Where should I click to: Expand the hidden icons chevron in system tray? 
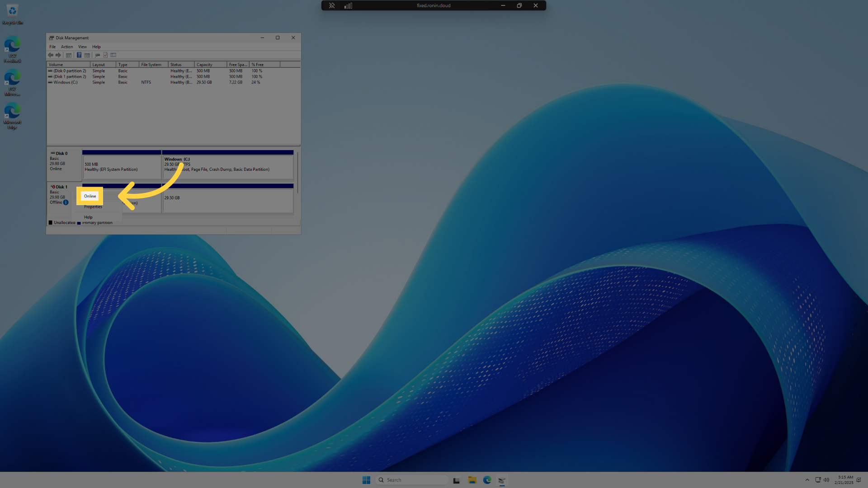pos(807,480)
